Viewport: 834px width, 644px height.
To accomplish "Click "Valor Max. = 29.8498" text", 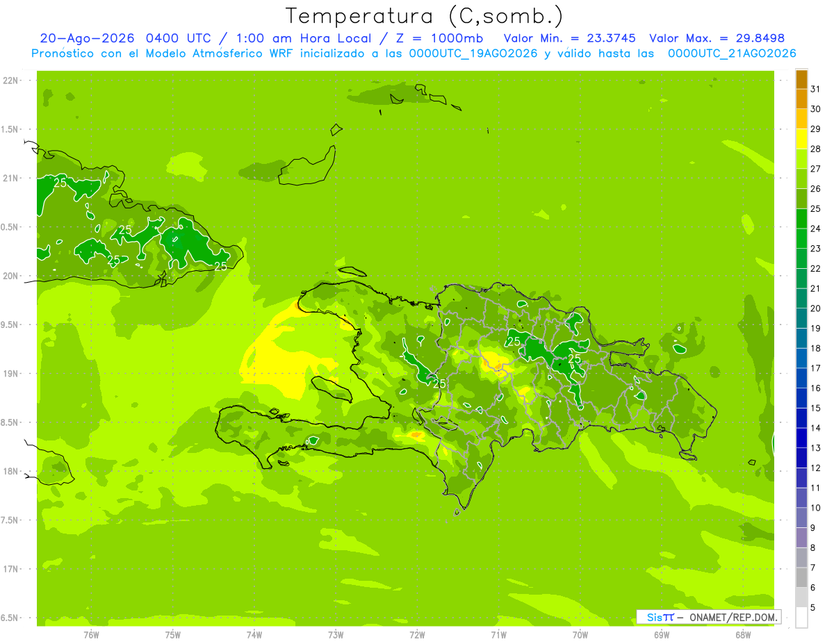I will (717, 38).
